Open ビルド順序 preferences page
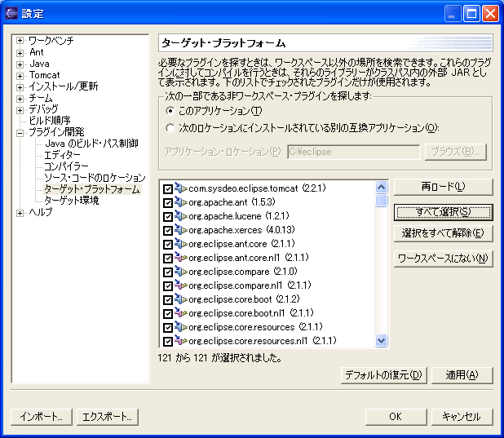The height and width of the screenshot is (438, 504). (50, 121)
